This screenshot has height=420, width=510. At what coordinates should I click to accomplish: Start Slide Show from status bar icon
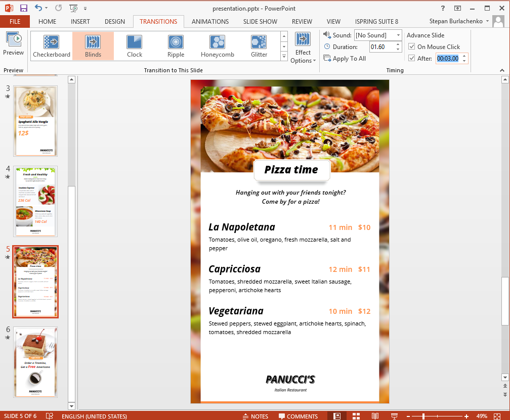(x=394, y=416)
